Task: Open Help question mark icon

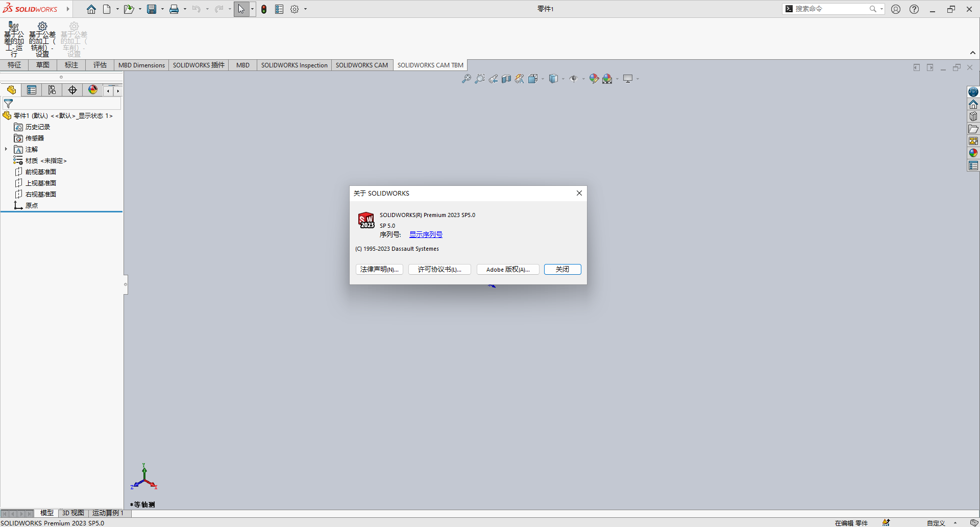Action: [914, 9]
